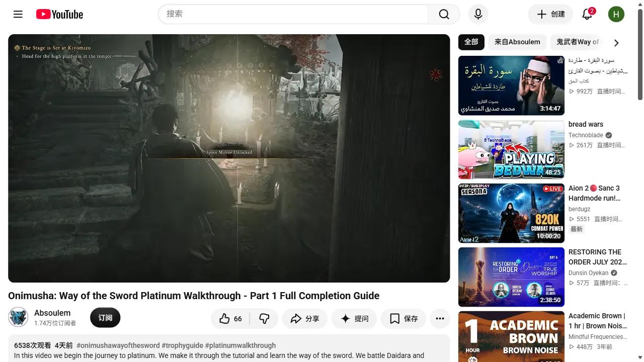Open Dunsin Oyekan channel name
The width and height of the screenshot is (644, 362).
588,273
